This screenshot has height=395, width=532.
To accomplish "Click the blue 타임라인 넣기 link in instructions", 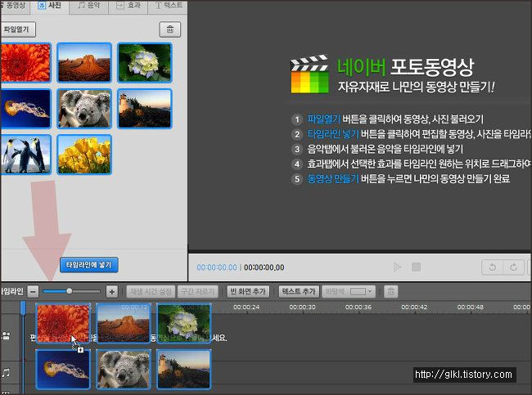I will (x=333, y=134).
